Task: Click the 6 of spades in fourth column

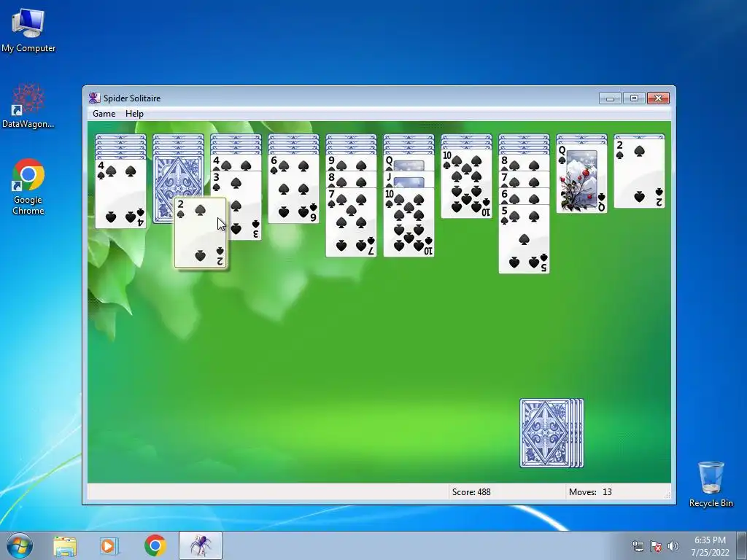Action: (293, 189)
